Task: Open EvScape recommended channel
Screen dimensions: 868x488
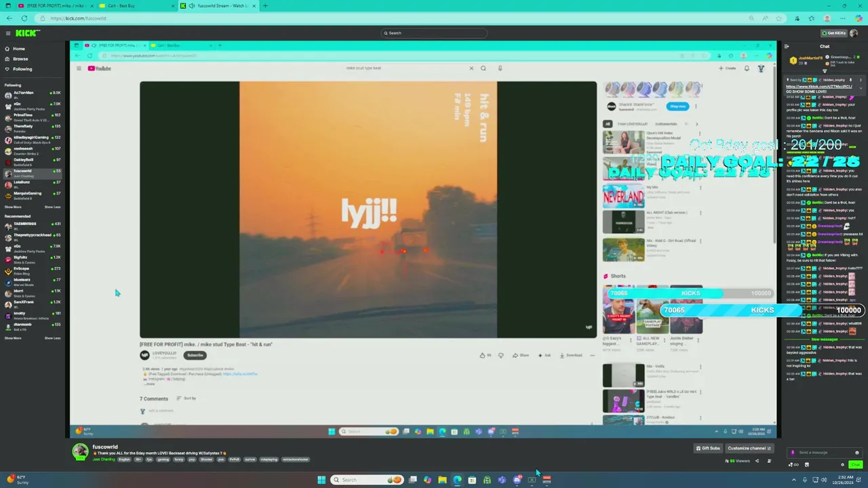Action: pos(33,270)
